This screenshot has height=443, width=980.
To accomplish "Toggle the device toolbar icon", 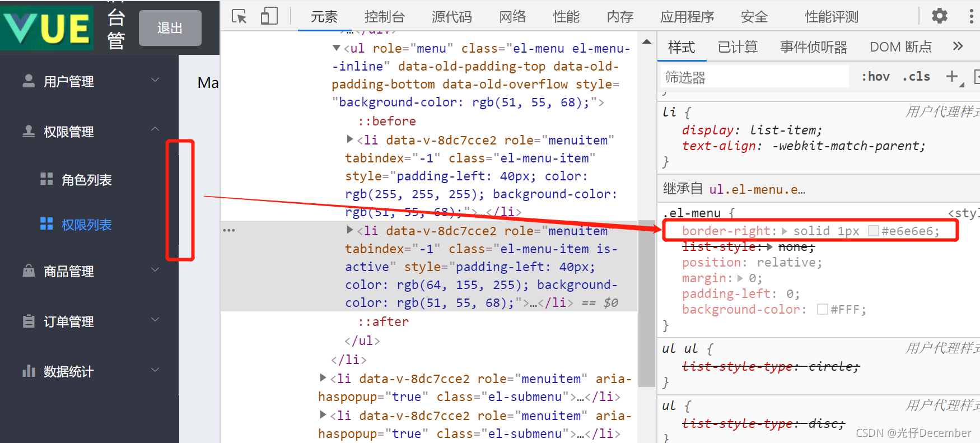I will (x=269, y=16).
